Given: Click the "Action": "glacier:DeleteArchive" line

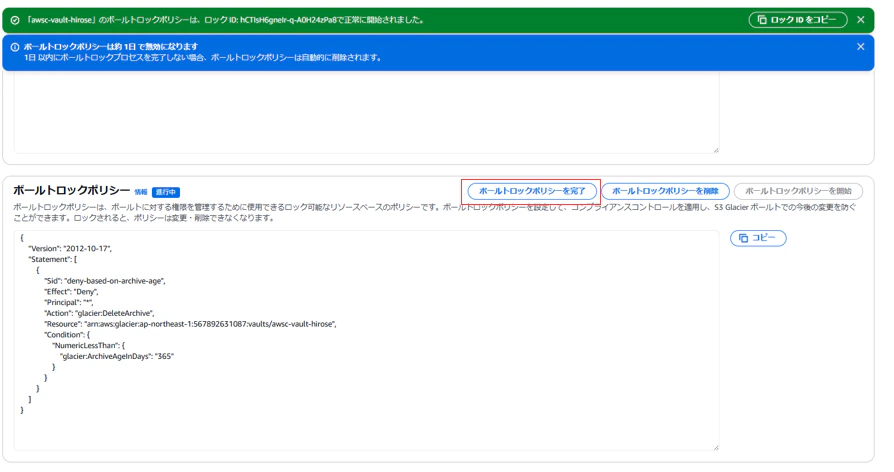Looking at the screenshot, I should pos(99,314).
